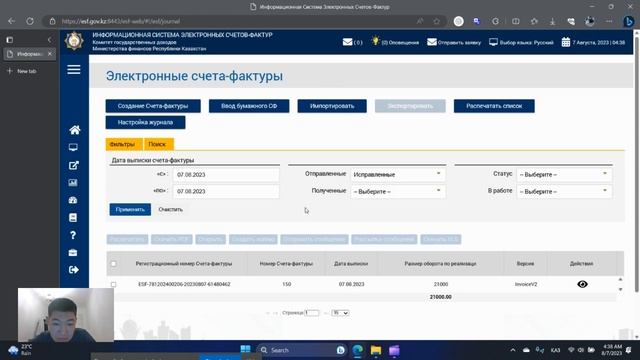Open split screen browser icon
The width and height of the screenshot is (640, 360).
point(516,21)
